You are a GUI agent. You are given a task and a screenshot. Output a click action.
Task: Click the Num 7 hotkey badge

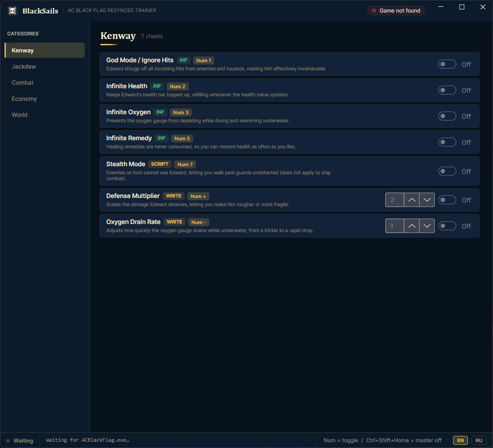185,164
